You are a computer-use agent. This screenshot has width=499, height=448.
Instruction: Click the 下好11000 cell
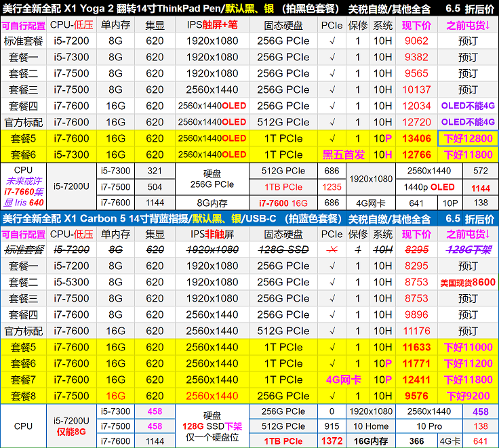(x=468, y=347)
